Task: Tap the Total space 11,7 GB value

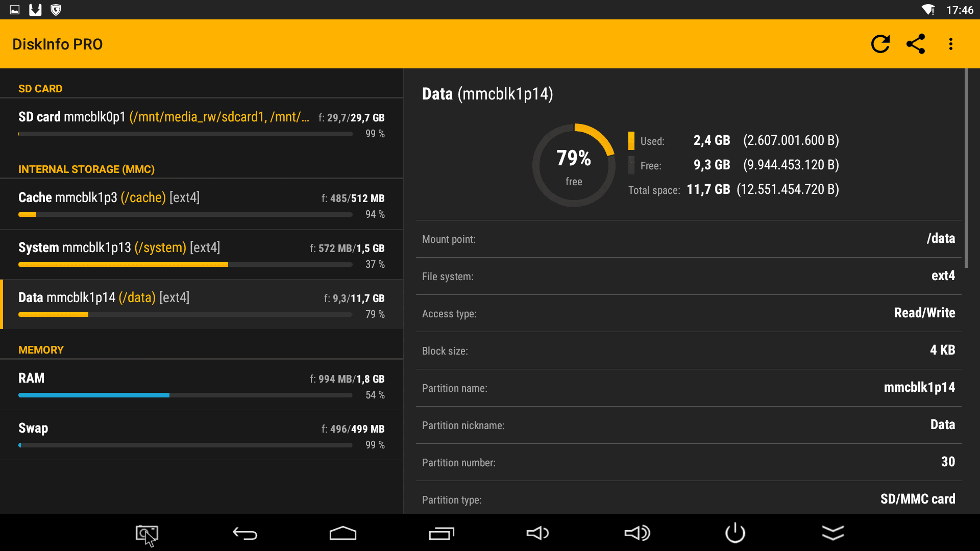Action: coord(708,189)
